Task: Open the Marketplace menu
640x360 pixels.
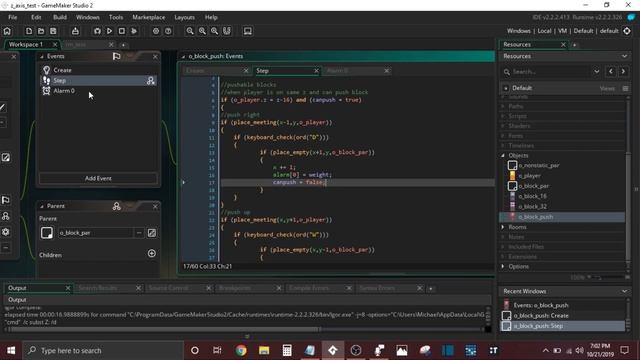Action: [149, 17]
